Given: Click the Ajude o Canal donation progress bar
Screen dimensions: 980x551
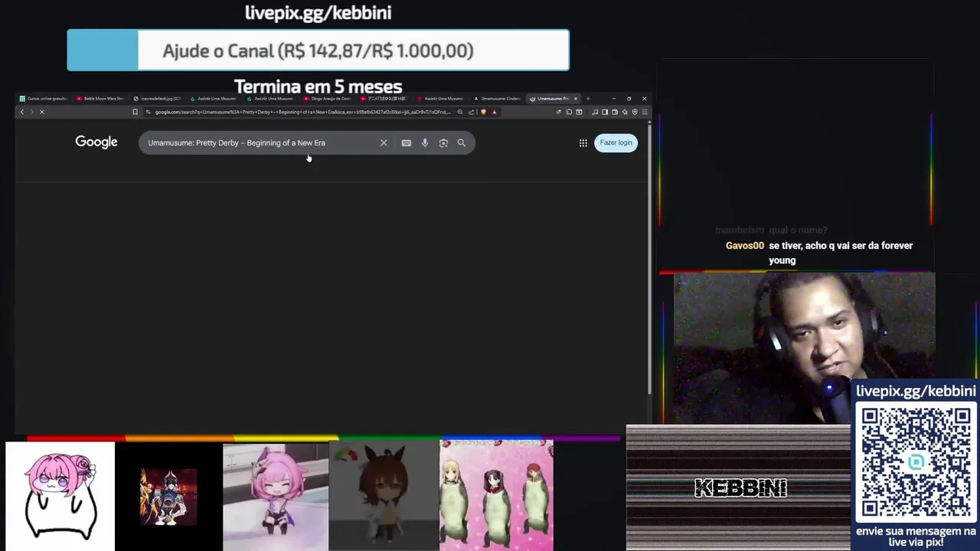Looking at the screenshot, I should point(318,51).
